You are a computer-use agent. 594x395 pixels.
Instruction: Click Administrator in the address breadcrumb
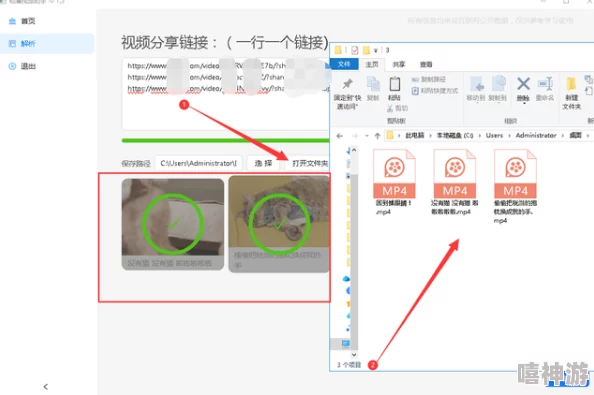(536, 135)
